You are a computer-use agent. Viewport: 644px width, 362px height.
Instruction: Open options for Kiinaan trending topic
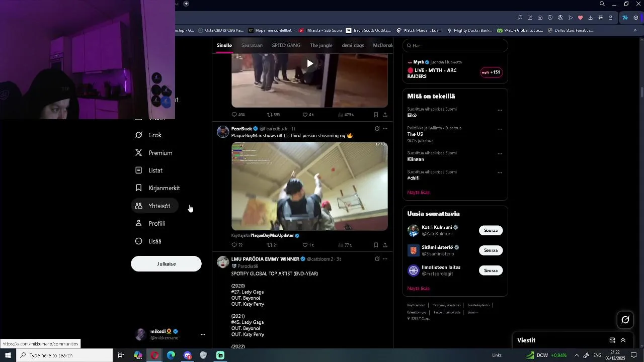(500, 154)
